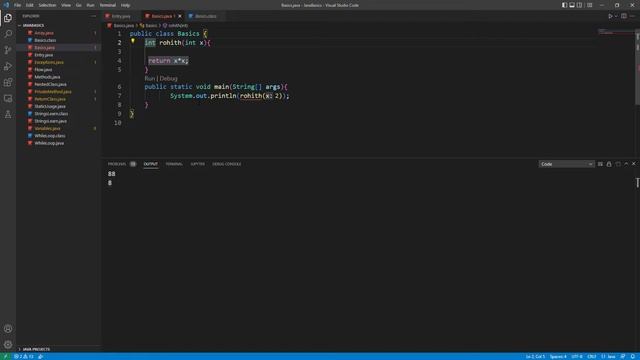Open the Terminal menu
This screenshot has width=640, height=360.
108,5
